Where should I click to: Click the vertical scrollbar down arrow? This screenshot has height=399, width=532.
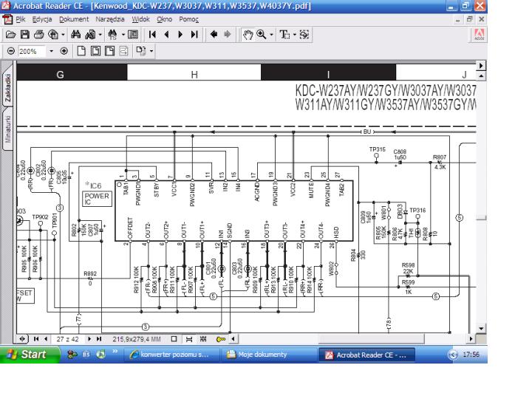tap(481, 328)
